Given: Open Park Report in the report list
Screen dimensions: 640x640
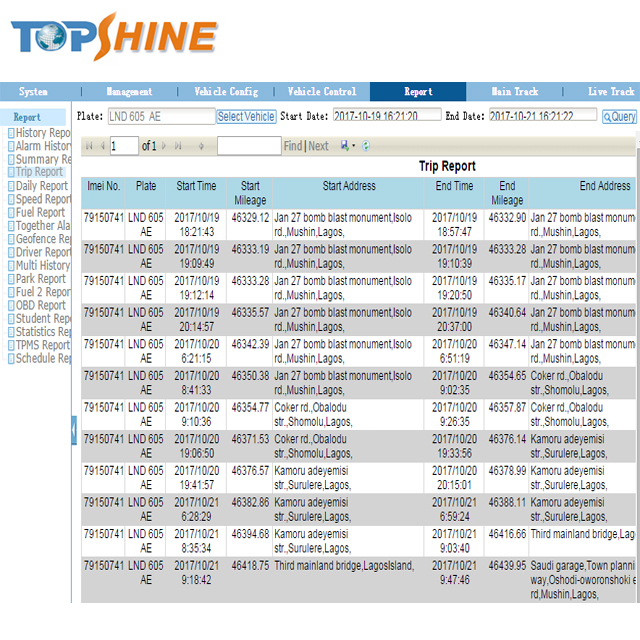Looking at the screenshot, I should [40, 279].
